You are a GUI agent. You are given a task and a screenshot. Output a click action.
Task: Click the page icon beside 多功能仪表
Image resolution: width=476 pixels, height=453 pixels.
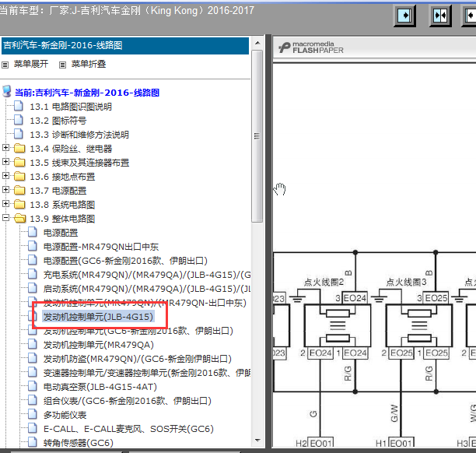(33, 414)
